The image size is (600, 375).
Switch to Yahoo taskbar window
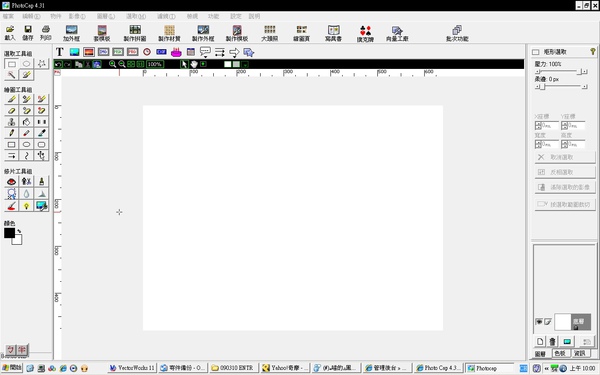tap(285, 368)
